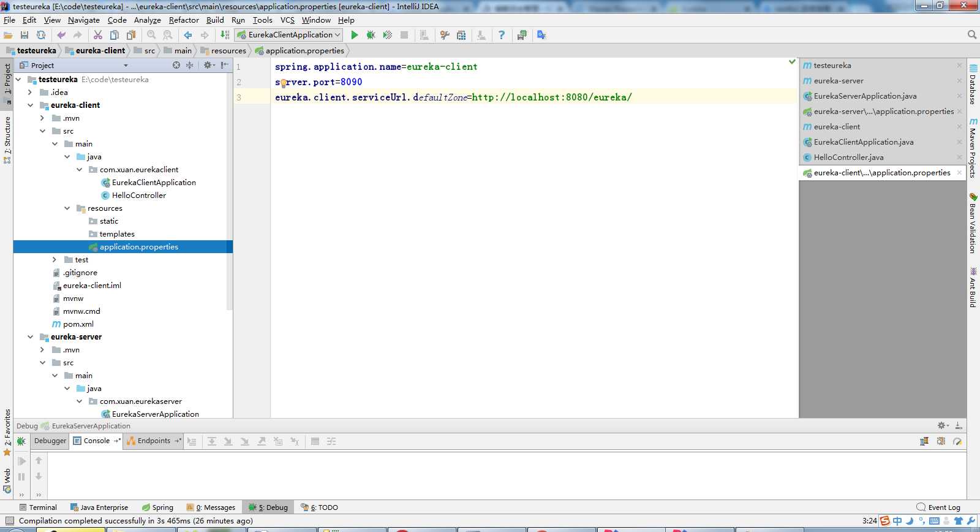Select HelloController.java in the recent files list
This screenshot has width=980, height=532.
[848, 158]
